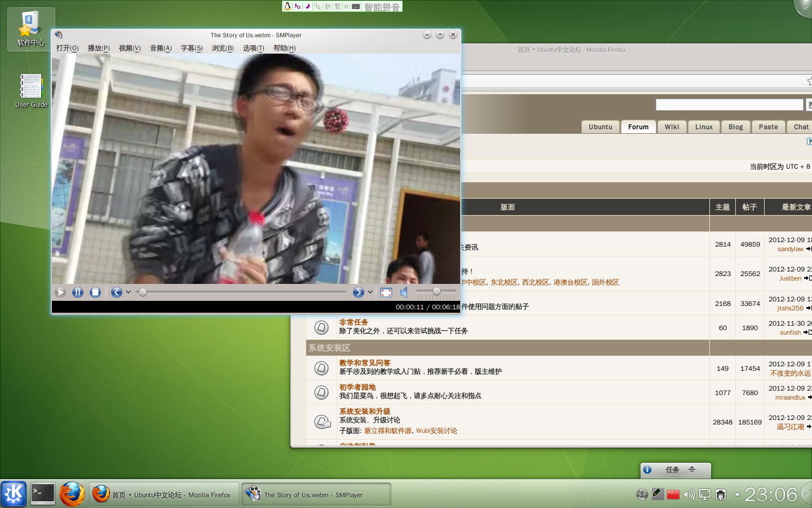Click the sunfish username link
This screenshot has height=508, width=812.
pyautogui.click(x=790, y=332)
